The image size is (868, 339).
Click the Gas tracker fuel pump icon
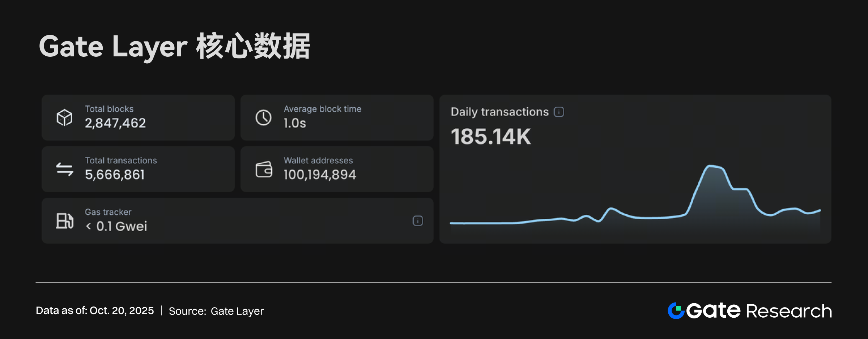[65, 221]
